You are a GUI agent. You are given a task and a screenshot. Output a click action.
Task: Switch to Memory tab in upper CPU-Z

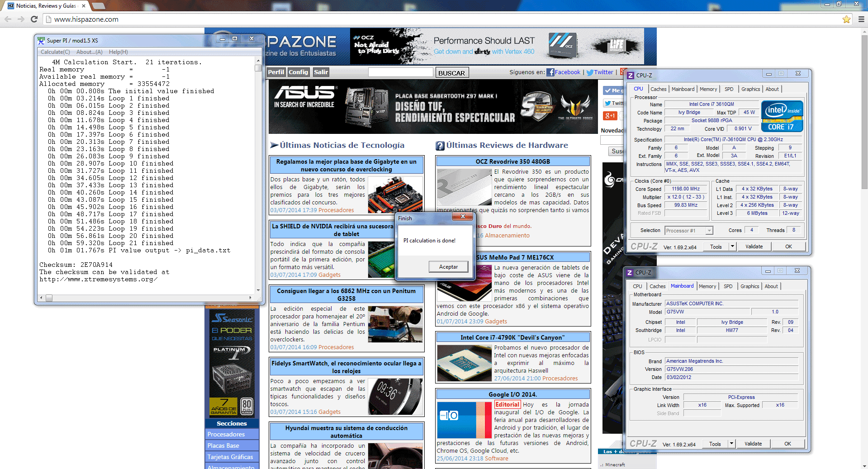(x=708, y=89)
